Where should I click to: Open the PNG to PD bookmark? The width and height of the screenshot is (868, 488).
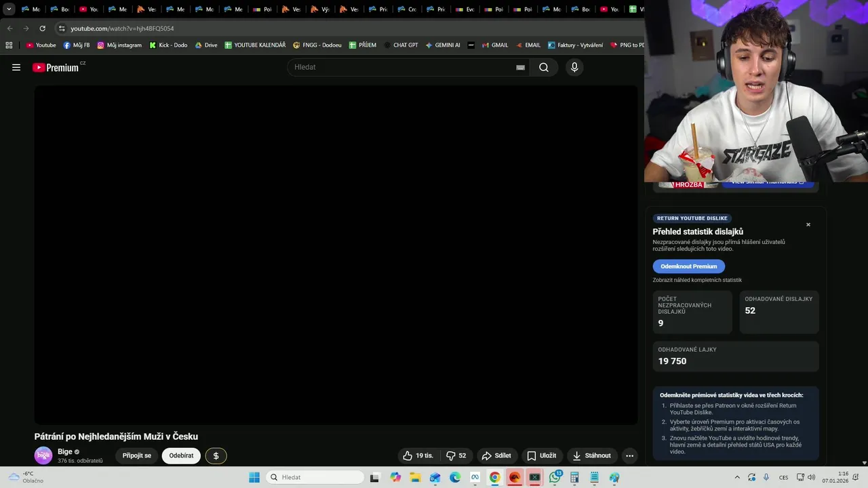pos(627,45)
